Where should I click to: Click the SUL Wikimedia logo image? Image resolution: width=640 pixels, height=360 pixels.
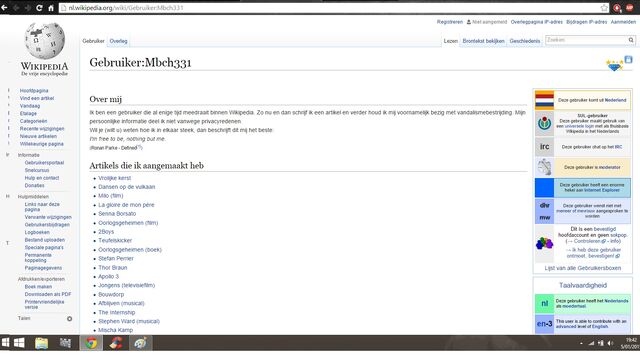(544, 123)
